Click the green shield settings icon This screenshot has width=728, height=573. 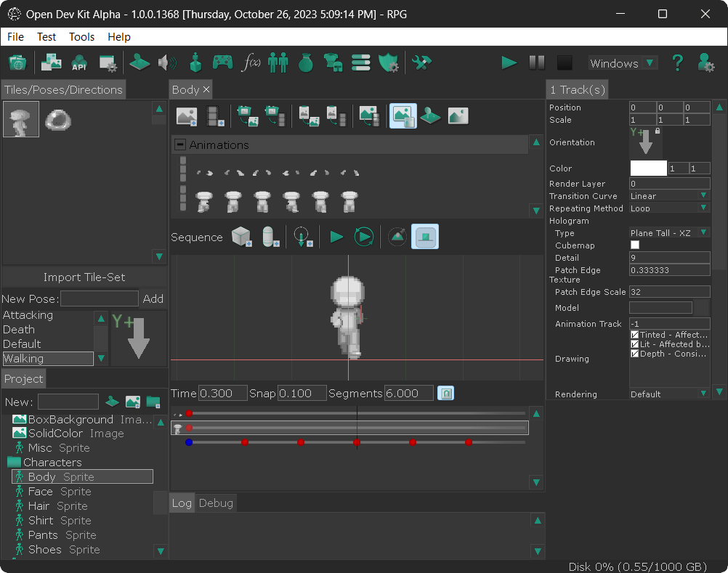pos(388,62)
